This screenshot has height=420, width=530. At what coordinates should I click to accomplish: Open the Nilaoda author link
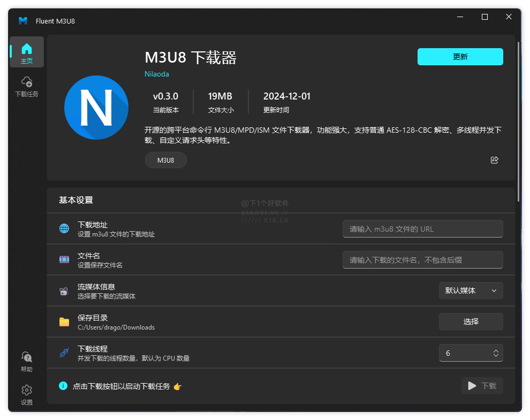pos(157,74)
